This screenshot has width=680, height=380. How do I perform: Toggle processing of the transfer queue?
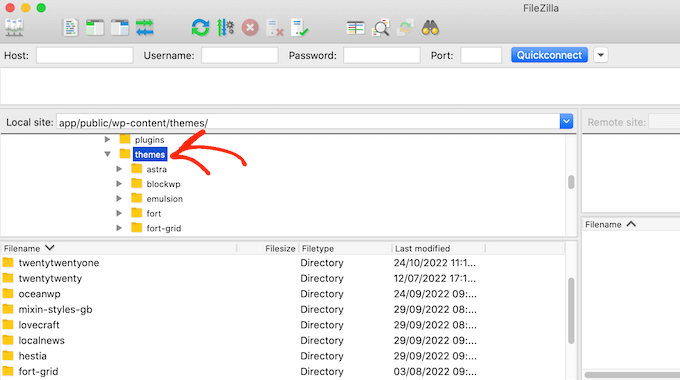(x=226, y=28)
